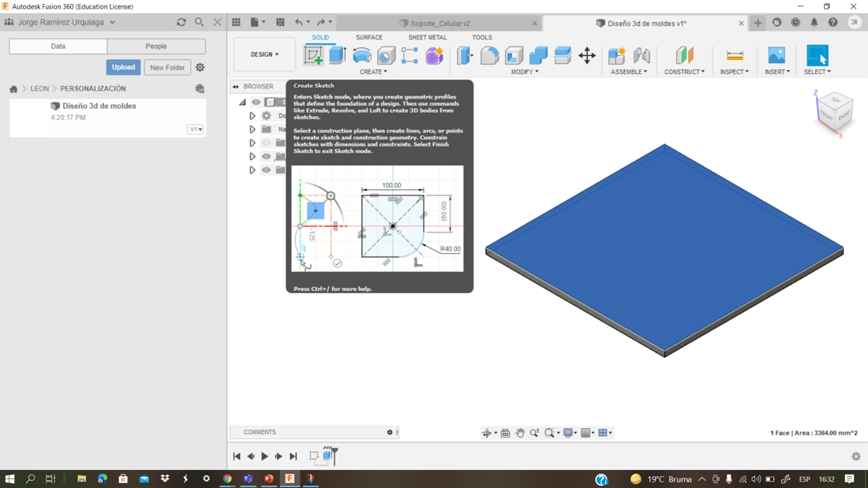Switch to the SURFACE tab

coord(369,37)
